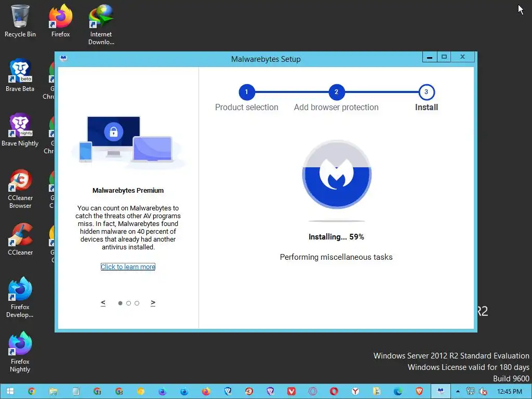Launch Chrome Beta from the taskbar
The image size is (532, 399).
point(97,391)
